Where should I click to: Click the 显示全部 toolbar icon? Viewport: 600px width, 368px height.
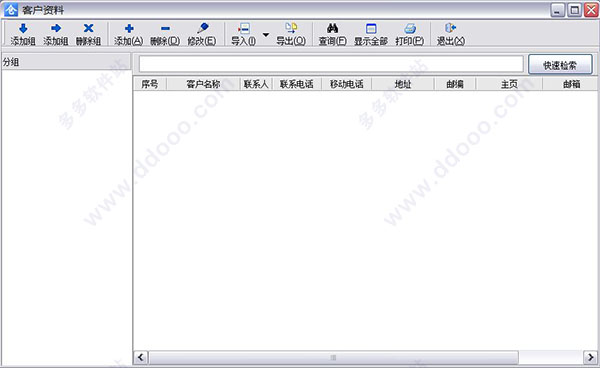pyautogui.click(x=371, y=29)
